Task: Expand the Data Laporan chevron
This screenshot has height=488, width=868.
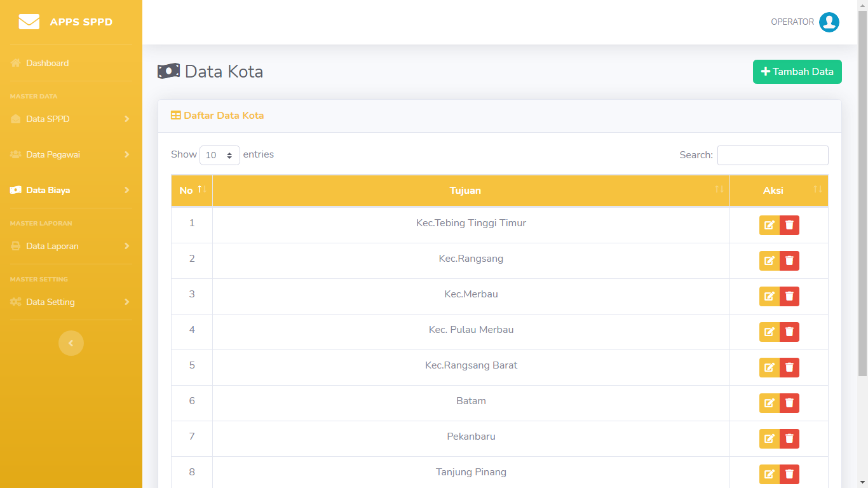Action: 127,246
